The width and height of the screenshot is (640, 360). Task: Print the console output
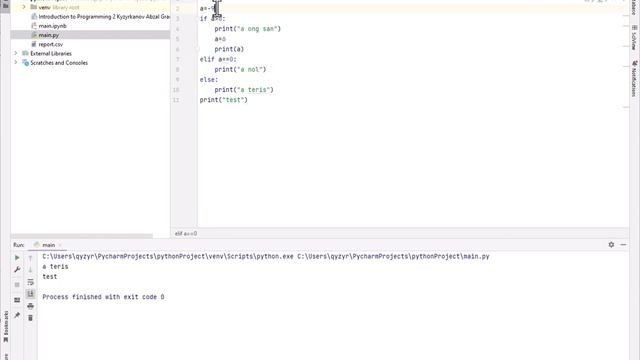coord(31,306)
